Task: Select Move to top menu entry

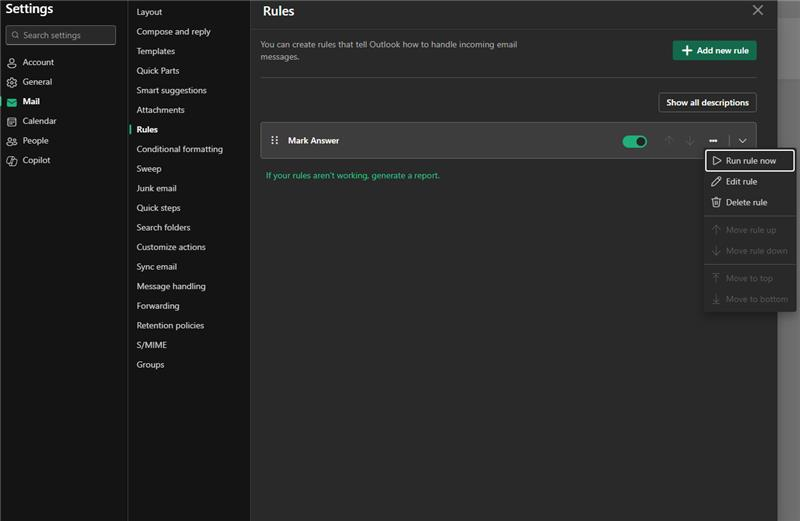Action: [x=749, y=279]
